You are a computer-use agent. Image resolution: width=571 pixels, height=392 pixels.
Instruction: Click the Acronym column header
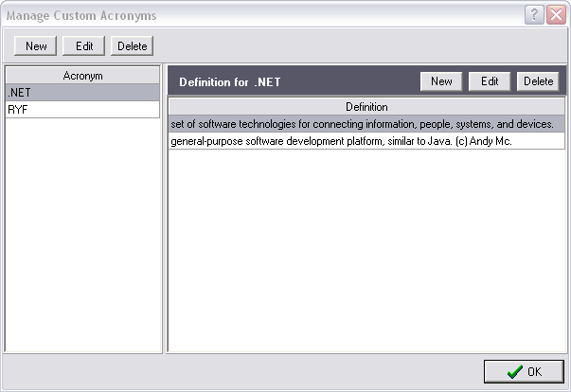[82, 76]
